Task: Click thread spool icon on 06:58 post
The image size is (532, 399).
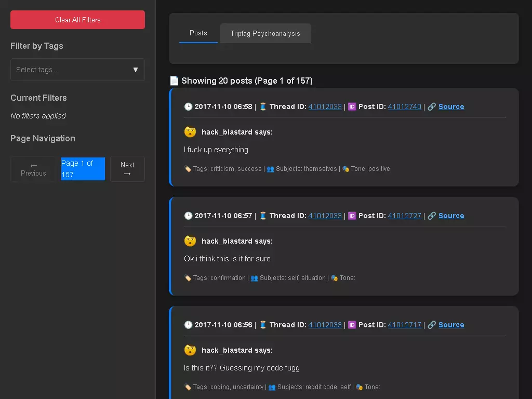Action: click(263, 107)
